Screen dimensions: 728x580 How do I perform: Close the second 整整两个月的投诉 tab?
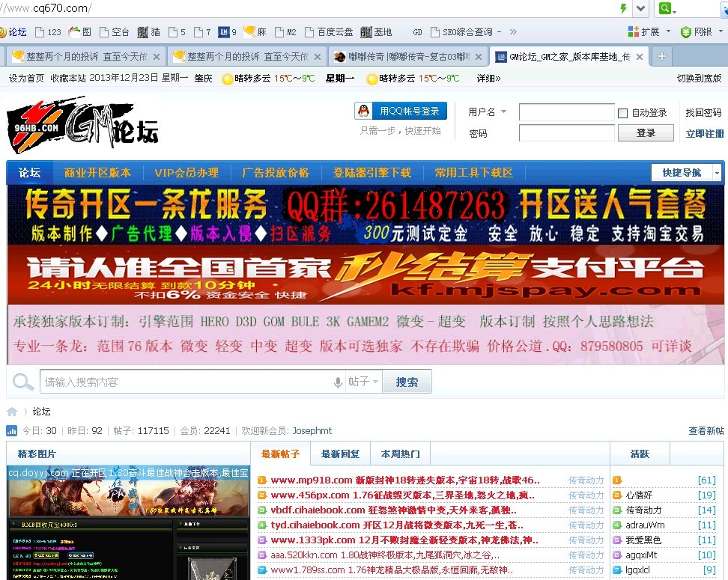click(x=318, y=57)
